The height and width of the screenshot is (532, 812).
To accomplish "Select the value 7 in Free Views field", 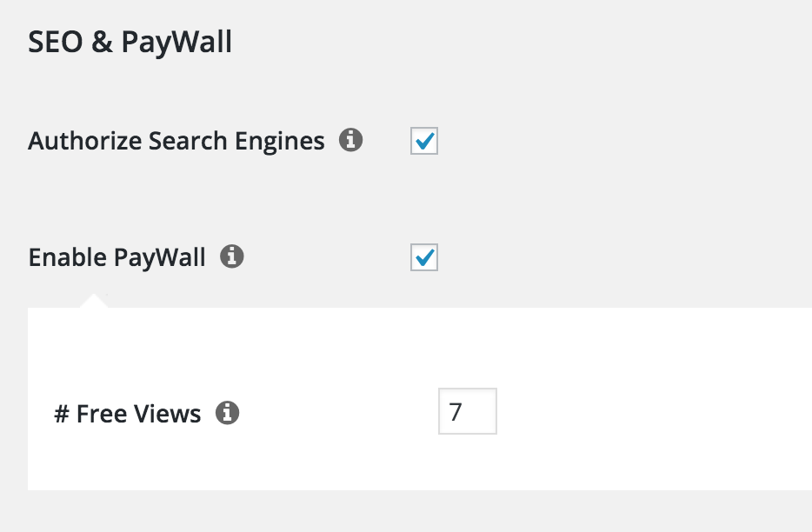I will point(467,411).
